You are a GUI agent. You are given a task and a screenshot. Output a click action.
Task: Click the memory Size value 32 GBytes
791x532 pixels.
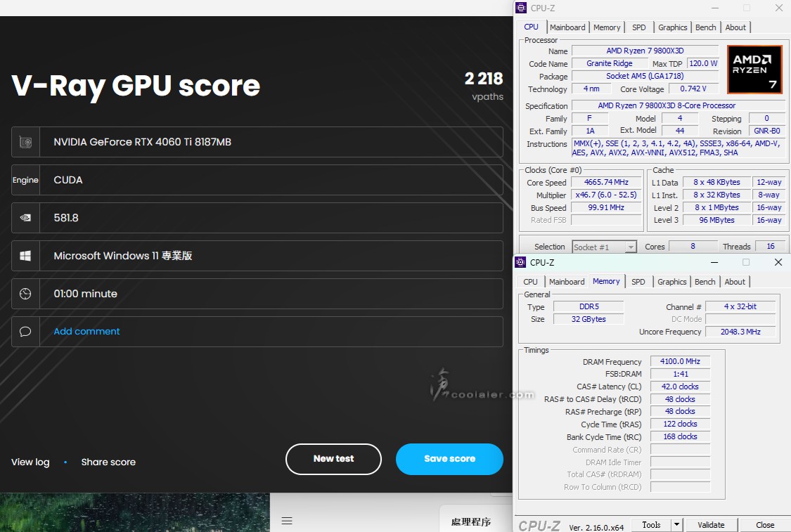coord(589,319)
